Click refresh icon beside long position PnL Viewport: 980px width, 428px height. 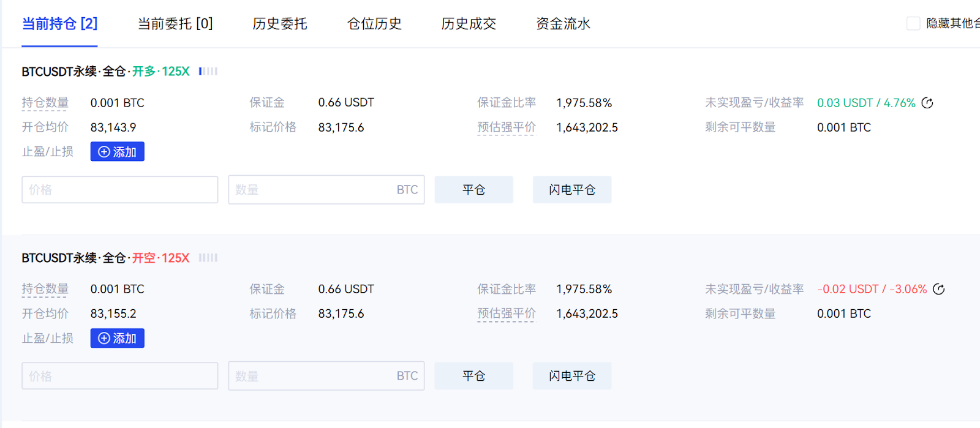[927, 103]
